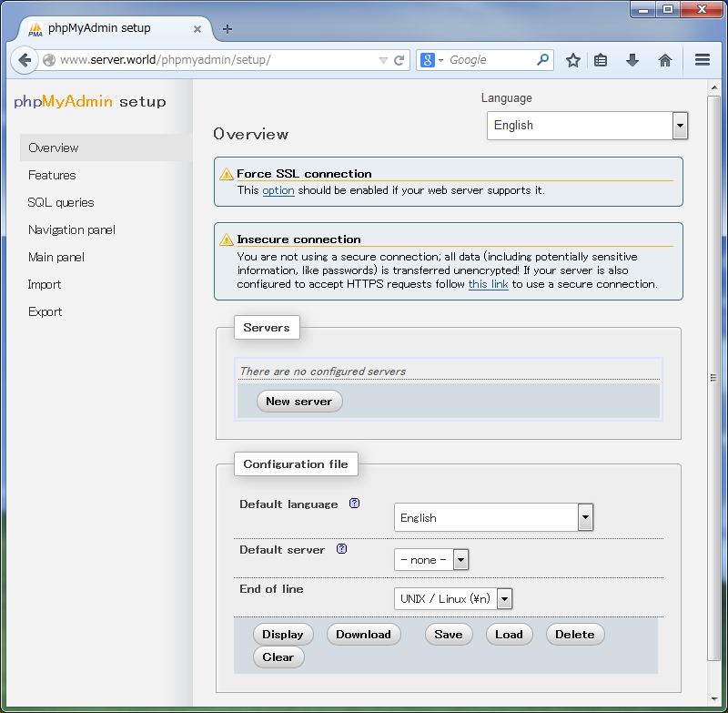Bookmark this page with the star icon
The image size is (728, 713).
coord(573,60)
